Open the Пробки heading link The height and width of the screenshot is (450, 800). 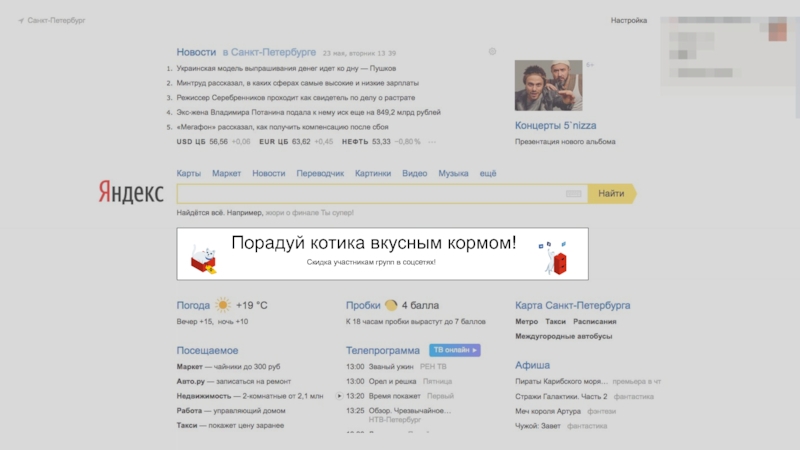(x=363, y=305)
